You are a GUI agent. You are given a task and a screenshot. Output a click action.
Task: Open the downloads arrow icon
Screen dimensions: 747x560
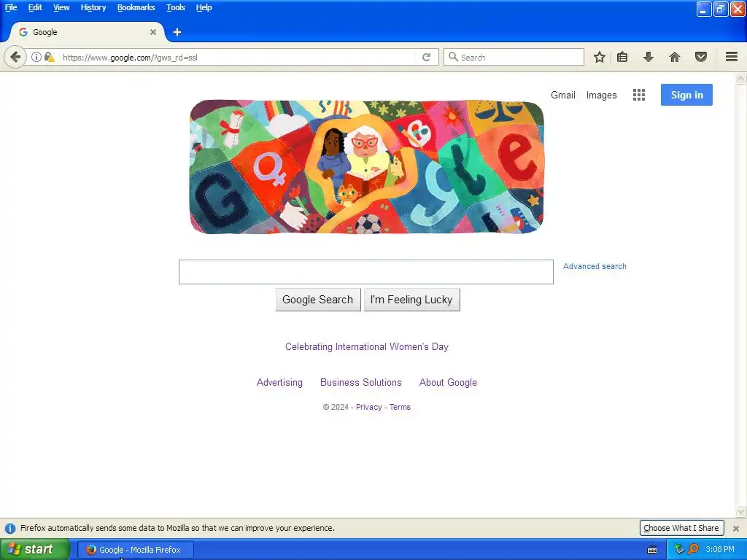click(x=649, y=57)
